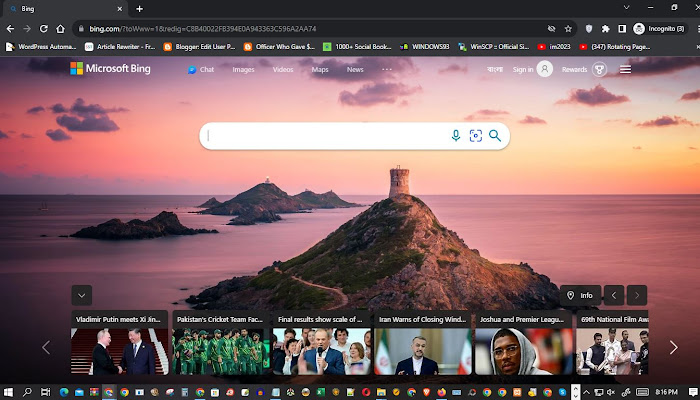700x400 pixels.
Task: Click the Sign in link
Action: pos(523,70)
